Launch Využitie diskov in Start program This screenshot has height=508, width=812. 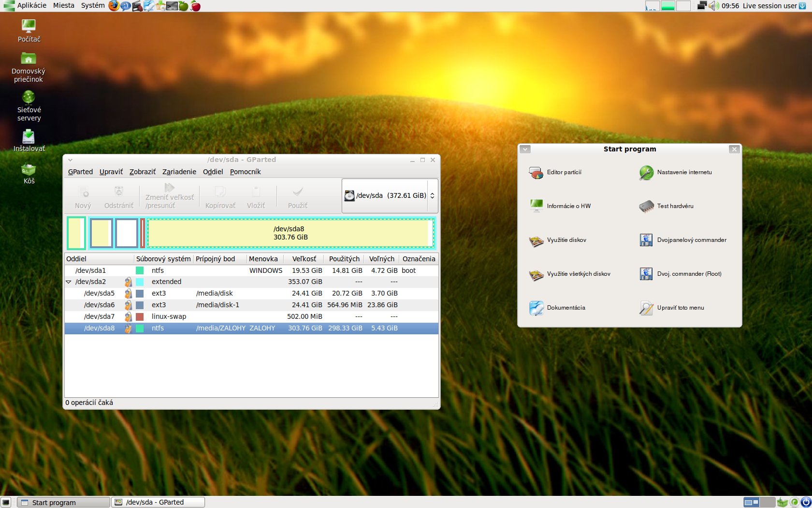pos(558,240)
